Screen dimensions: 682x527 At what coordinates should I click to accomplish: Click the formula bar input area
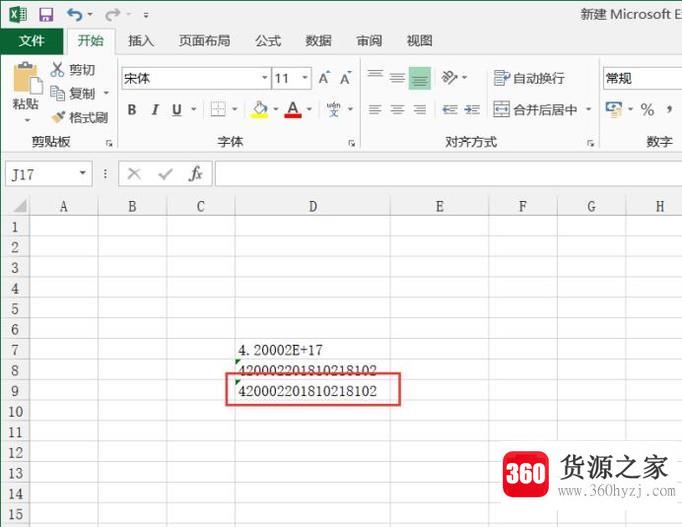pyautogui.click(x=448, y=174)
